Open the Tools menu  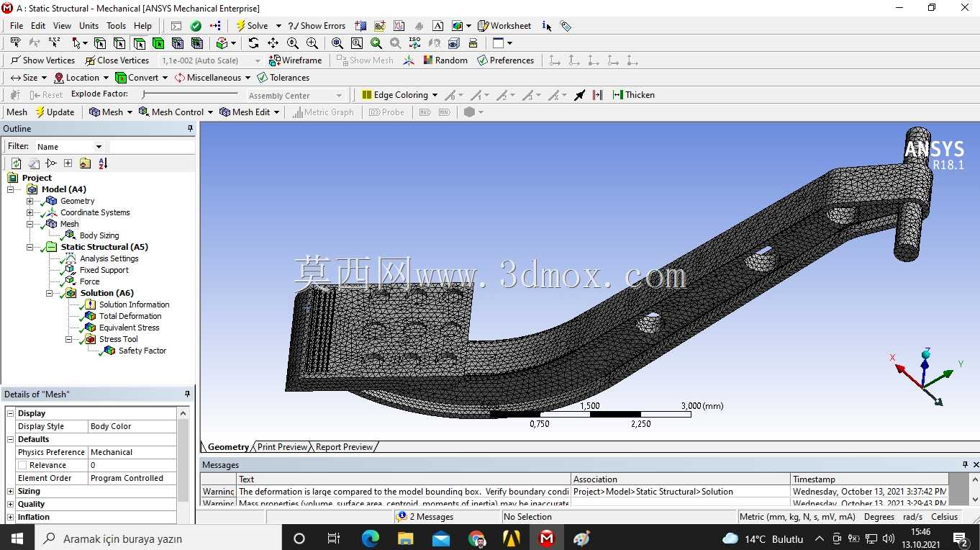117,26
